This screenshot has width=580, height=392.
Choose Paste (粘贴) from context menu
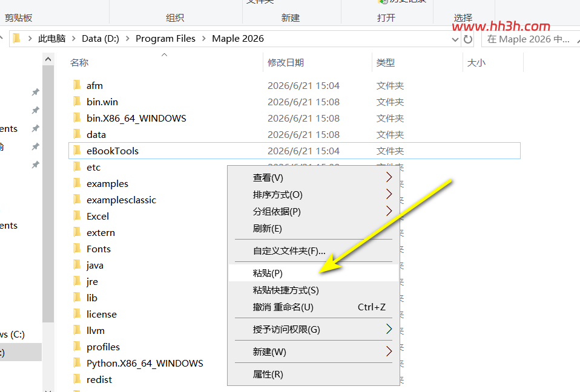point(313,273)
